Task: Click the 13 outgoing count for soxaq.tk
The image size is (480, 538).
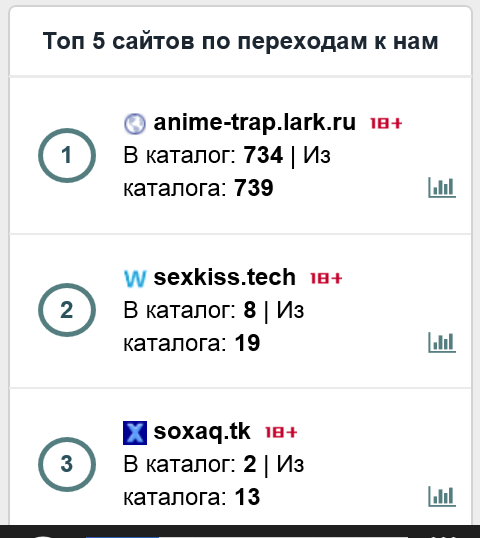Action: [x=247, y=497]
